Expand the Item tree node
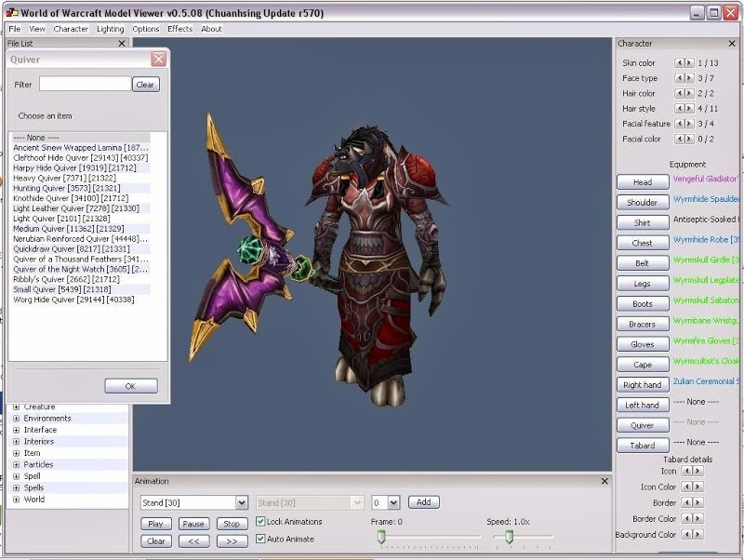The image size is (744, 560). [16, 453]
